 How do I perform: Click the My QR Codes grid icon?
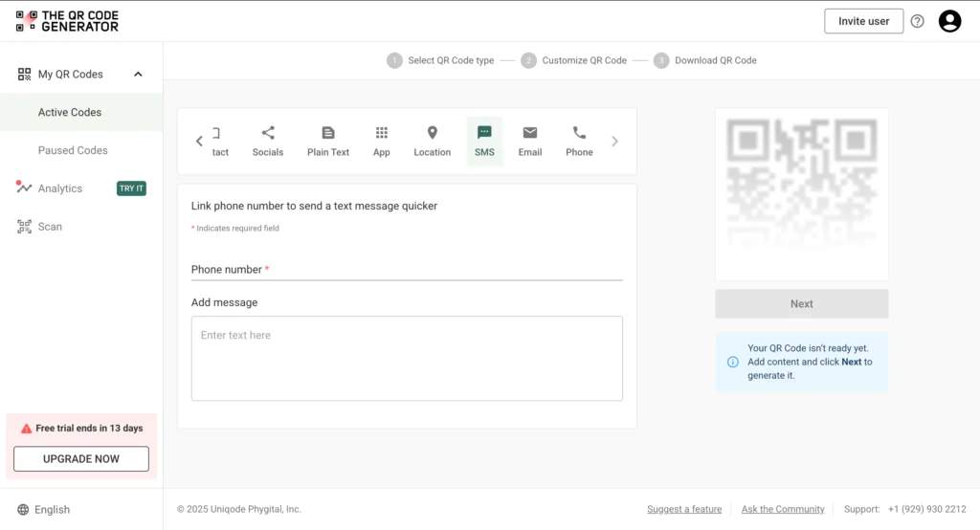pyautogui.click(x=24, y=75)
